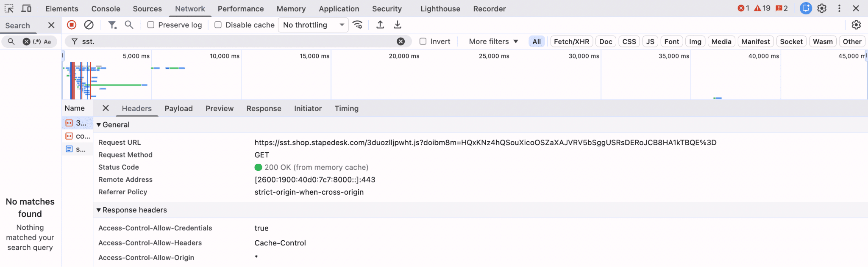Open the DevTools three-dot menu
Image resolution: width=868 pixels, height=267 pixels.
(x=839, y=8)
